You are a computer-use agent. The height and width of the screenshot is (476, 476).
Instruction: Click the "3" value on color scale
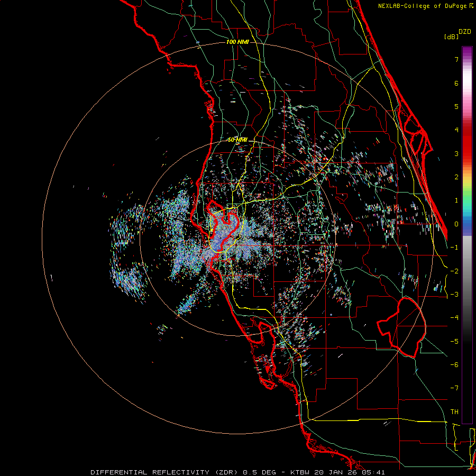click(456, 153)
